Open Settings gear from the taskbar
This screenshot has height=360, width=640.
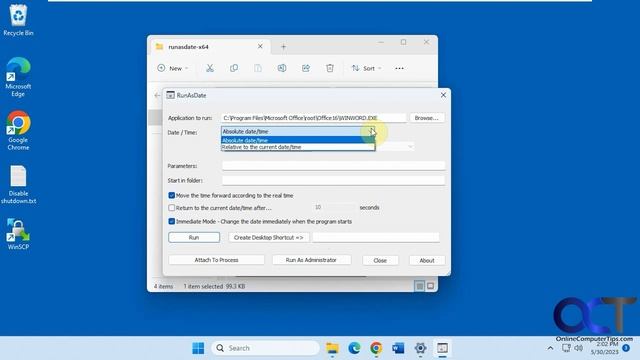point(420,348)
